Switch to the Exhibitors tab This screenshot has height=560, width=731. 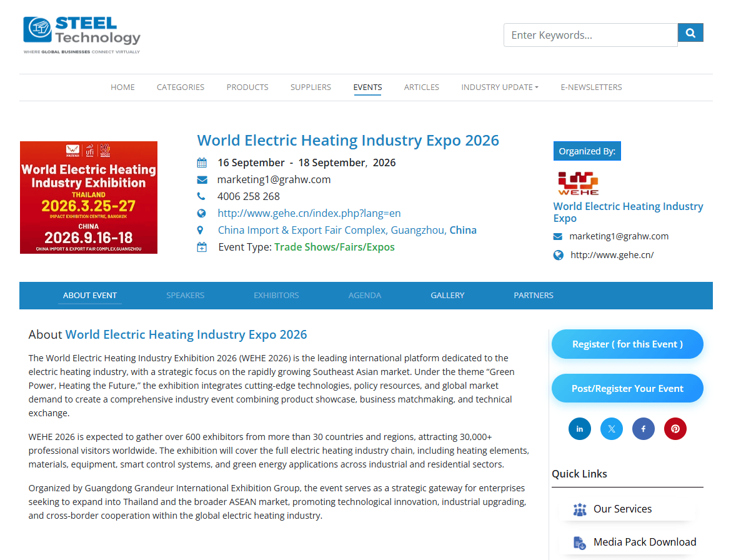coord(276,295)
